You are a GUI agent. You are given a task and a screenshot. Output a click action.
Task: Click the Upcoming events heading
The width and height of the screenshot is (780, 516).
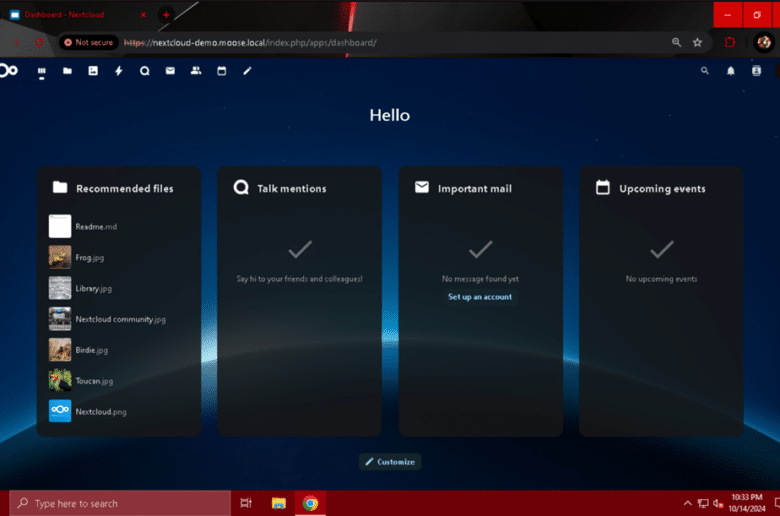coord(662,189)
